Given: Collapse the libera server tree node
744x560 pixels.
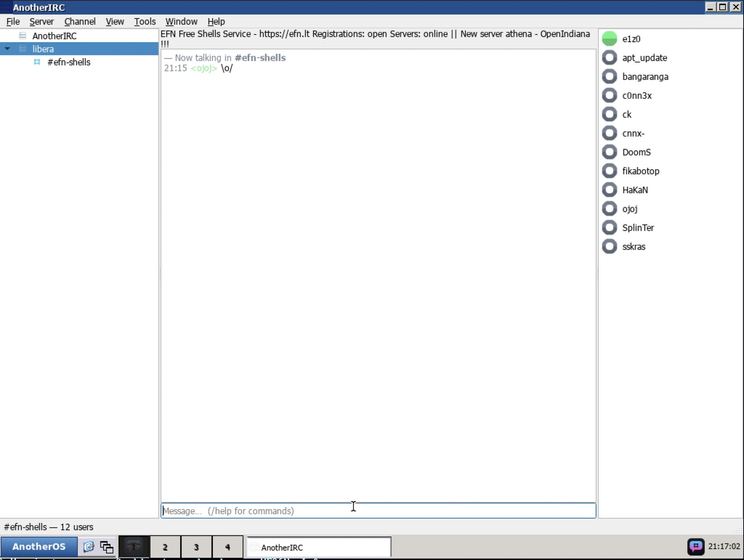Looking at the screenshot, I should pos(7,49).
